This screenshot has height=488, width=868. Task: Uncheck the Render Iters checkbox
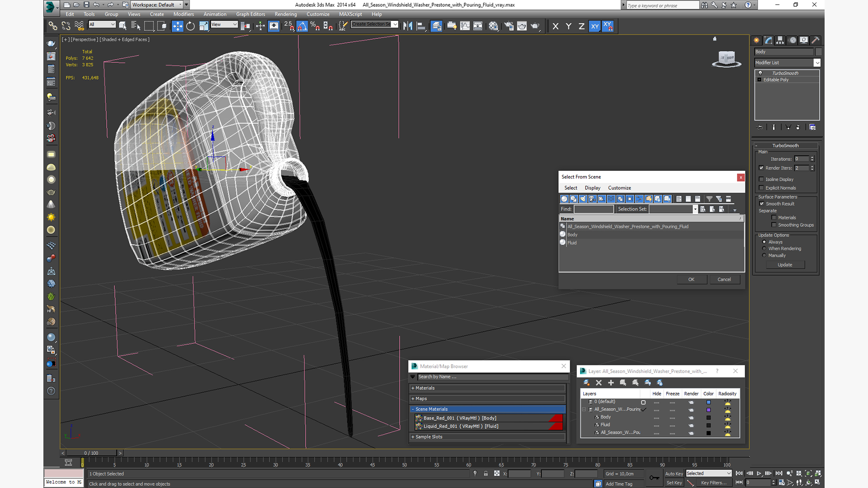tap(761, 168)
